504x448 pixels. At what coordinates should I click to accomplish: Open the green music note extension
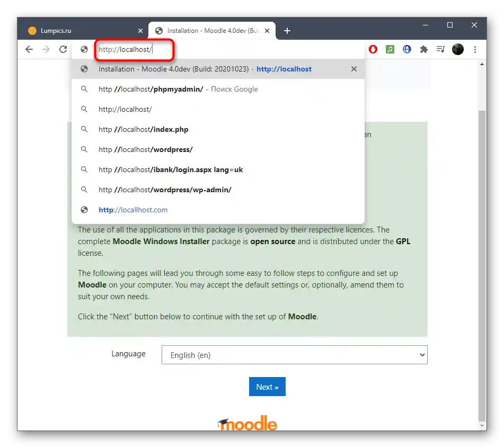pos(390,49)
